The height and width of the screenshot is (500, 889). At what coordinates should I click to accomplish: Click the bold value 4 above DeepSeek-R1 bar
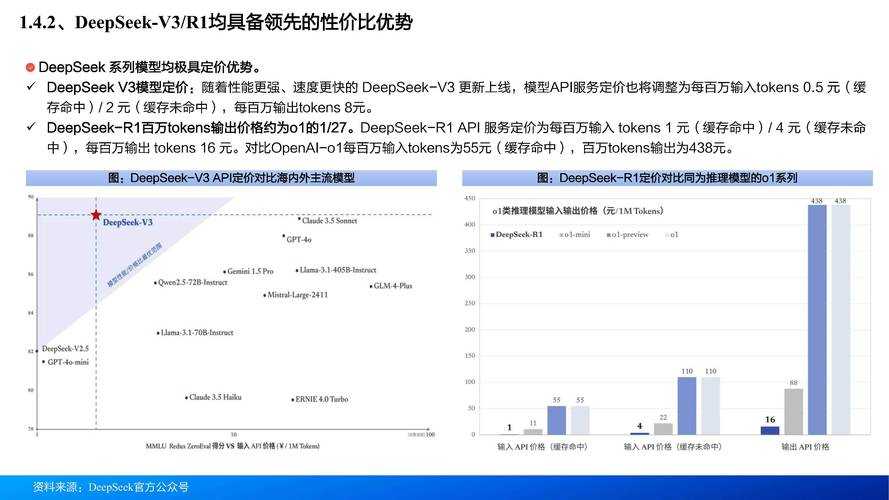click(640, 426)
